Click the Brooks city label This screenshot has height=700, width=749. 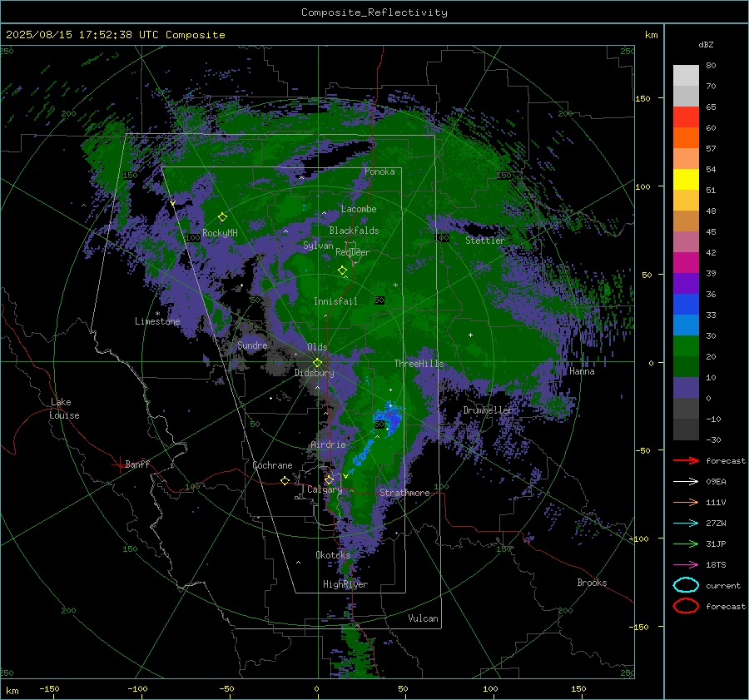pyautogui.click(x=592, y=583)
